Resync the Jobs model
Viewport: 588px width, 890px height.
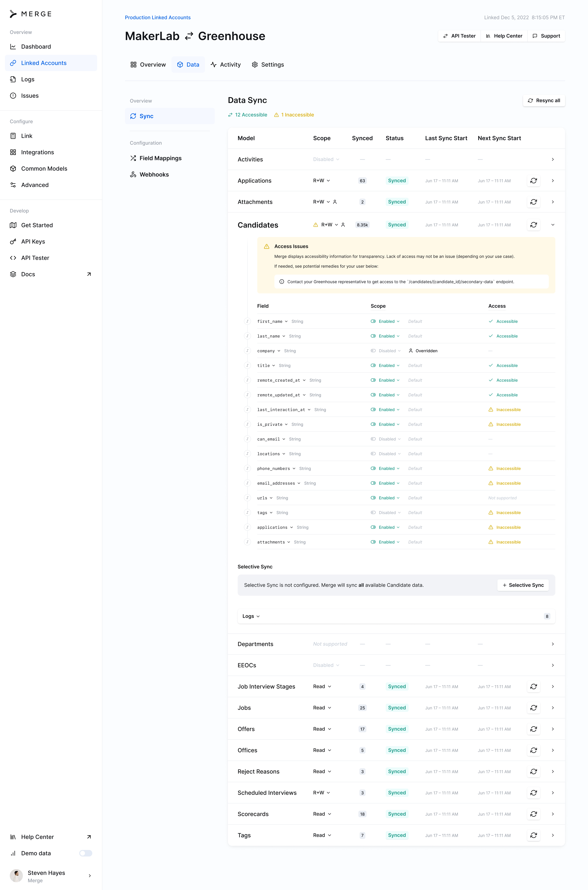click(x=534, y=708)
